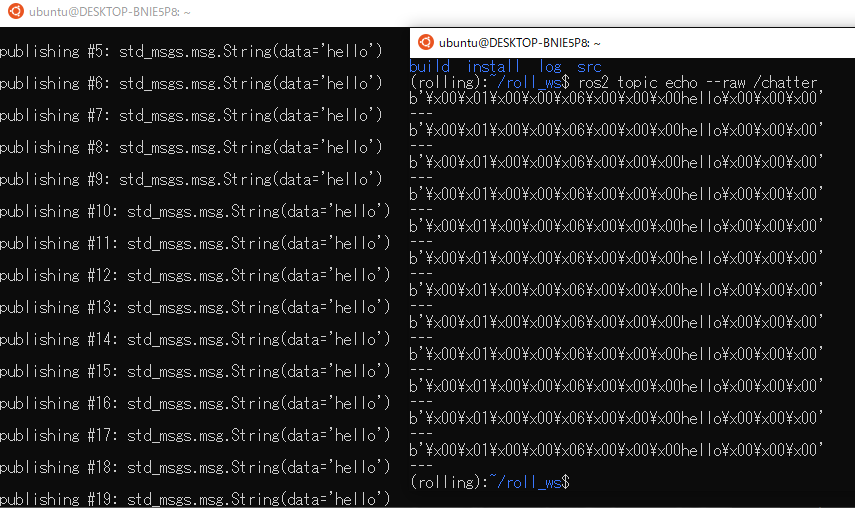Click the 'publishing #17' line in the left terminal
Viewport: 855px width, 508px height.
point(195,436)
